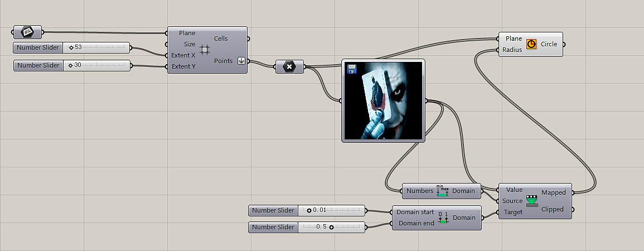The width and height of the screenshot is (644, 251).
Task: Adjust the slider showing value 0.5
Action: (x=331, y=227)
